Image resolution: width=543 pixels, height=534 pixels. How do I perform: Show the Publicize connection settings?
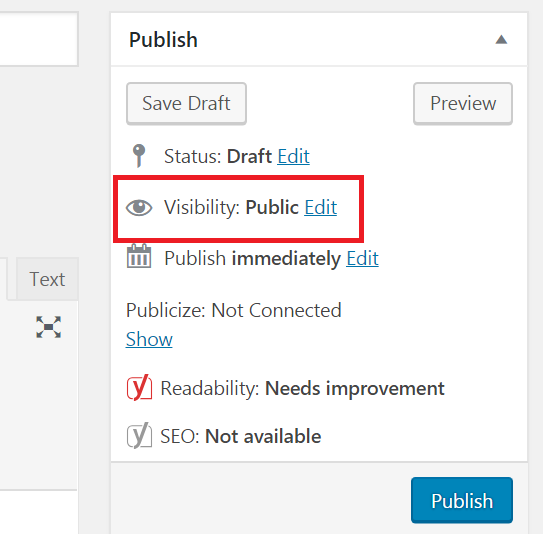[149, 339]
